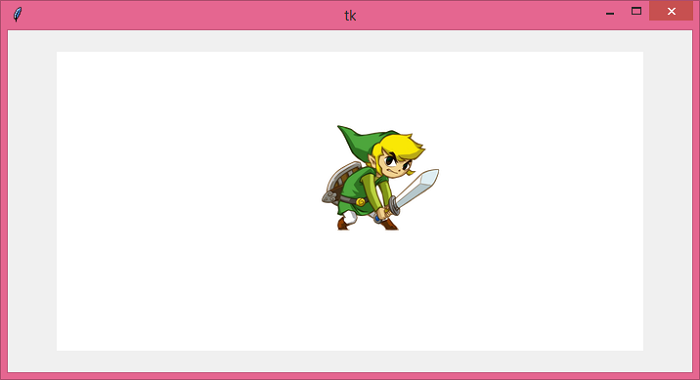Click grey window padding left of canvas
The image size is (700, 380).
coord(32,201)
